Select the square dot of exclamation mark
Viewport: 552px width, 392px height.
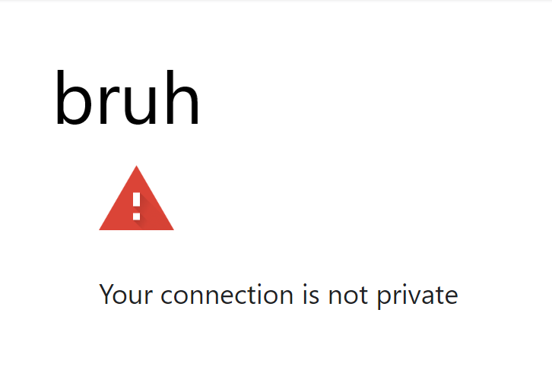point(137,216)
